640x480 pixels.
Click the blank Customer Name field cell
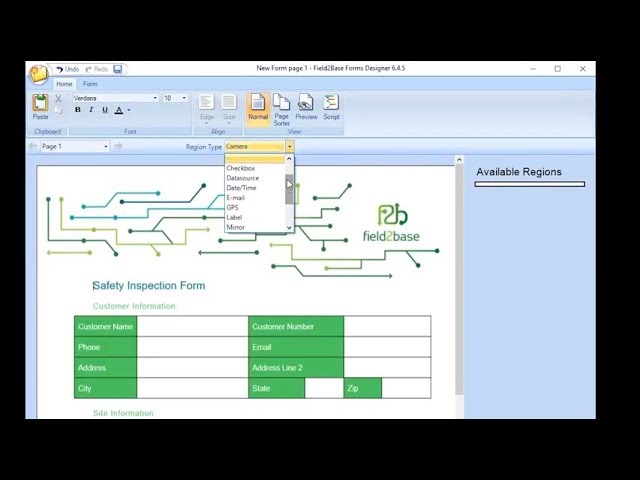pyautogui.click(x=192, y=327)
